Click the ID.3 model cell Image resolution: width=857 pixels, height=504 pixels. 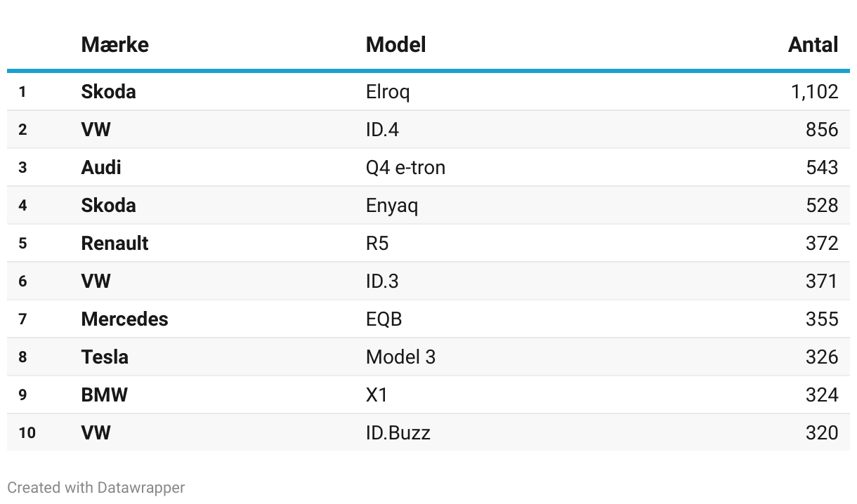pos(382,281)
